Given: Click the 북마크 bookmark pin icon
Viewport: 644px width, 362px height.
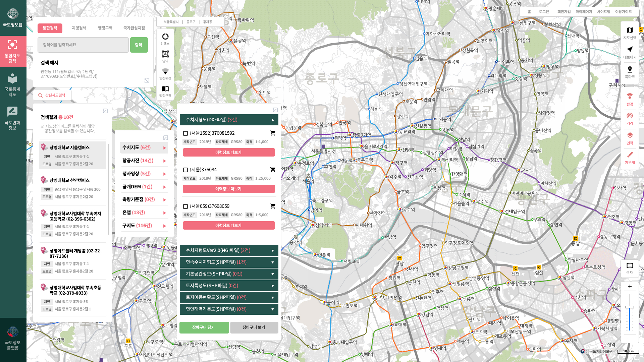Looking at the screenshot, I should pos(630,69).
